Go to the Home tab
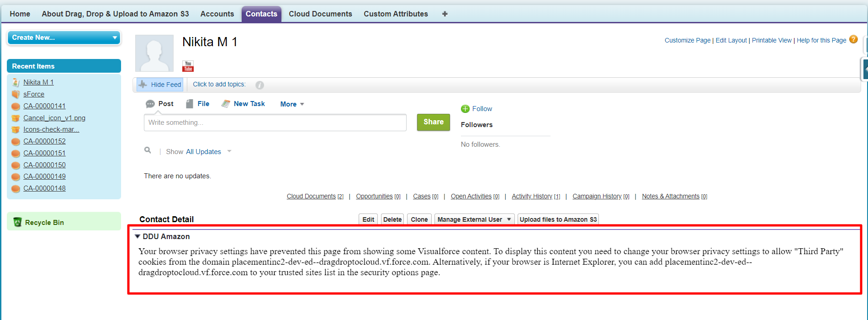 [20, 14]
